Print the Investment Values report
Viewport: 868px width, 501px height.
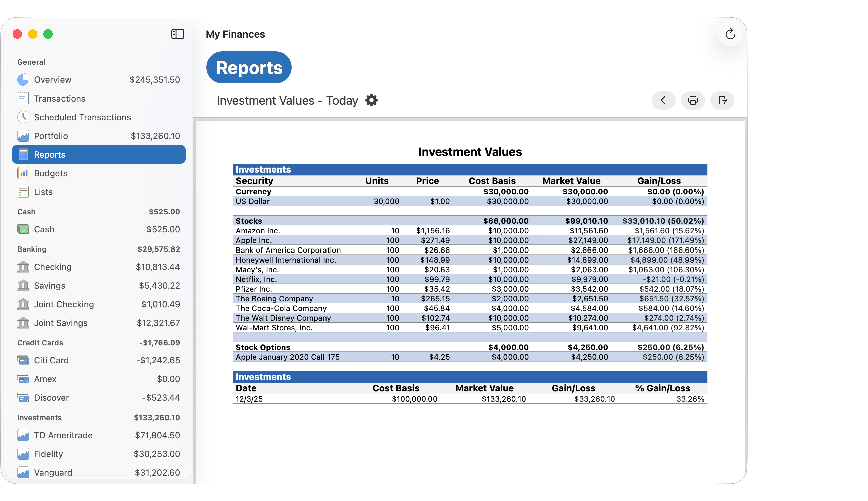pyautogui.click(x=693, y=100)
